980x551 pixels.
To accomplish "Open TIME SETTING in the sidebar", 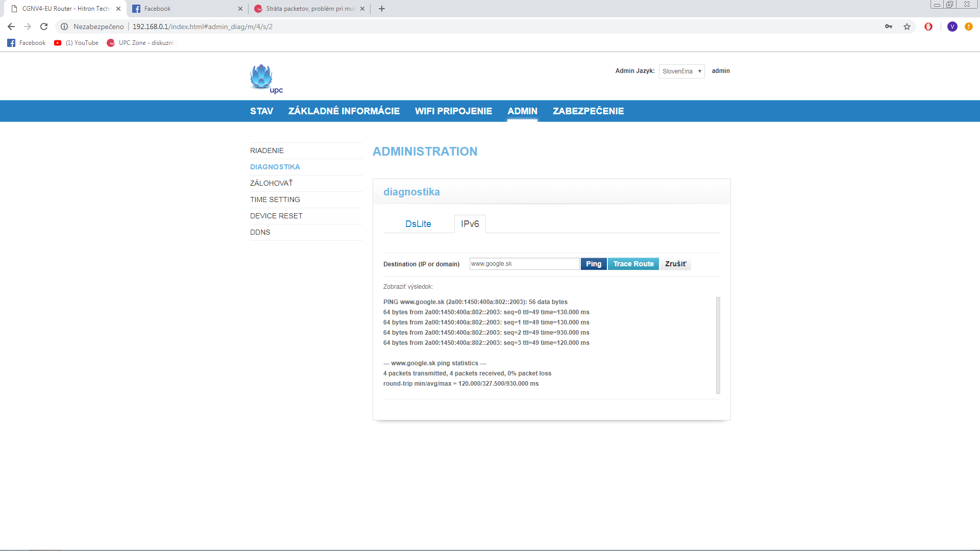I will pos(306,199).
